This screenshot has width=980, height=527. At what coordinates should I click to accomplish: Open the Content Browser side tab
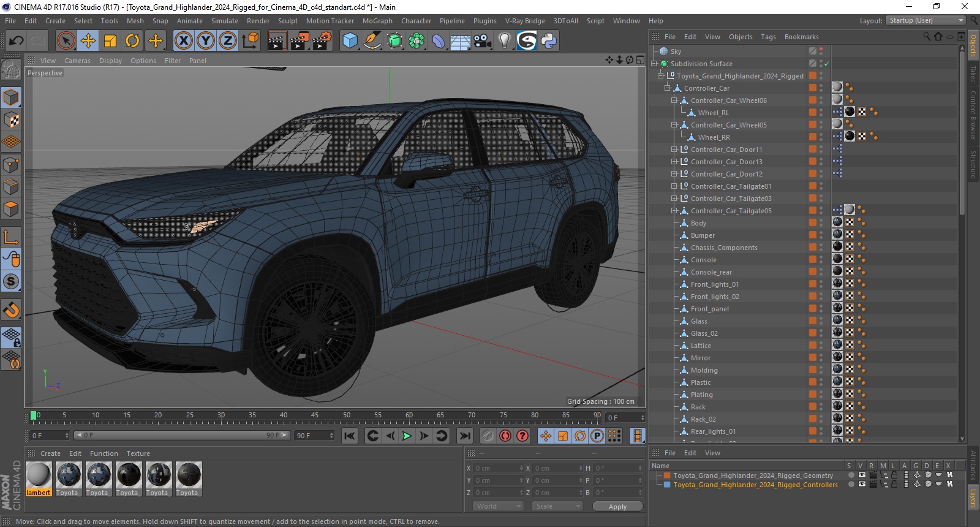pos(973,115)
